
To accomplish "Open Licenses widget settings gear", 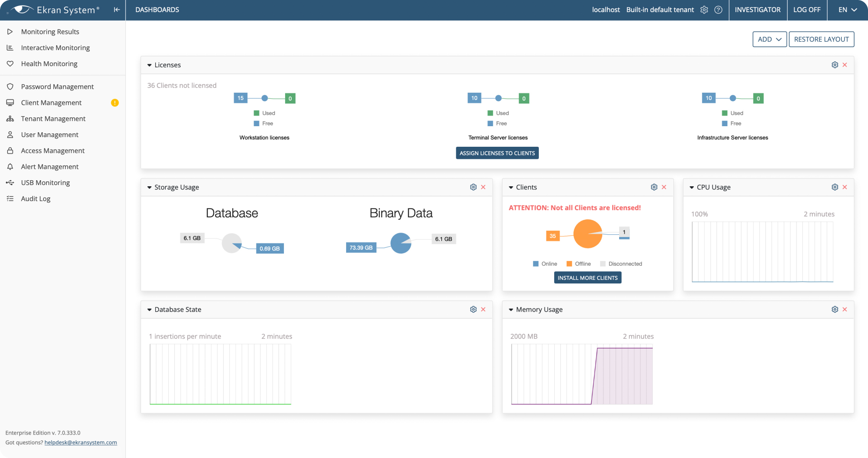I will [x=835, y=65].
